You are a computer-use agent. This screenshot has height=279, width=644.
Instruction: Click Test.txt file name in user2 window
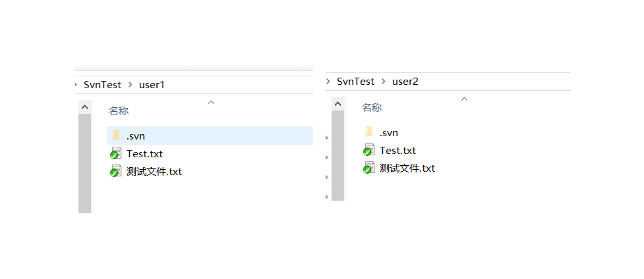point(397,151)
